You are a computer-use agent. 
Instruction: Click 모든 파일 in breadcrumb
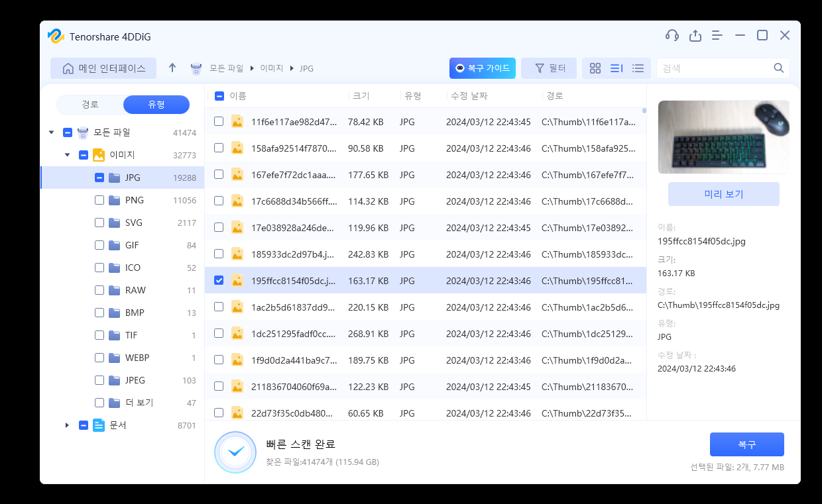pyautogui.click(x=227, y=68)
